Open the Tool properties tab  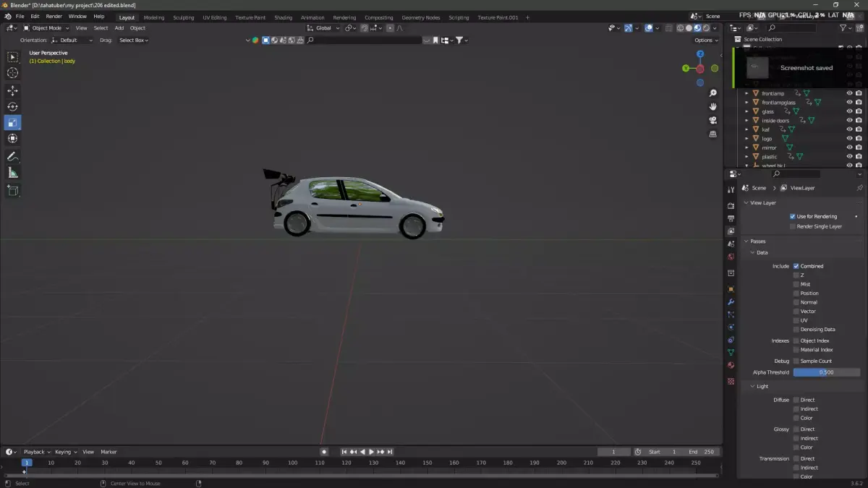point(731,189)
